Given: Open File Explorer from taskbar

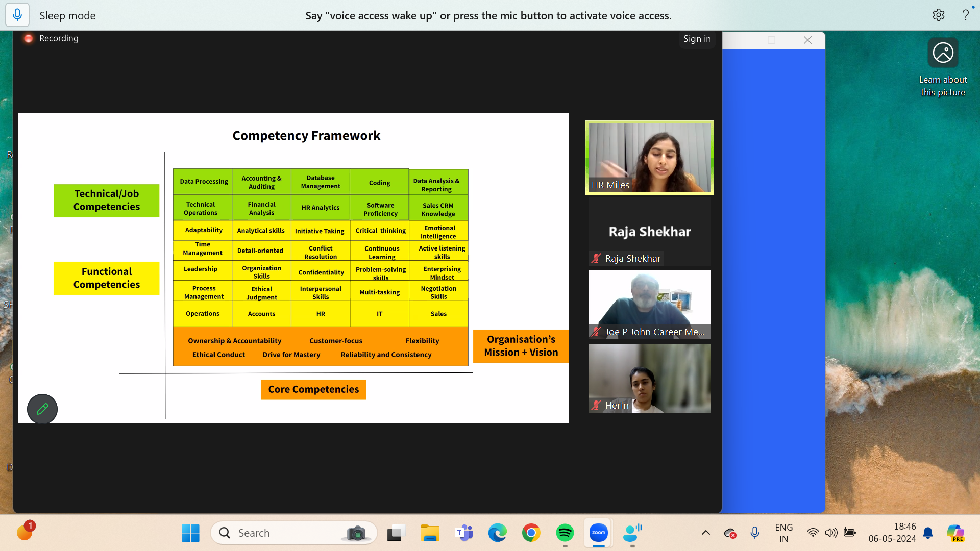Looking at the screenshot, I should click(430, 533).
